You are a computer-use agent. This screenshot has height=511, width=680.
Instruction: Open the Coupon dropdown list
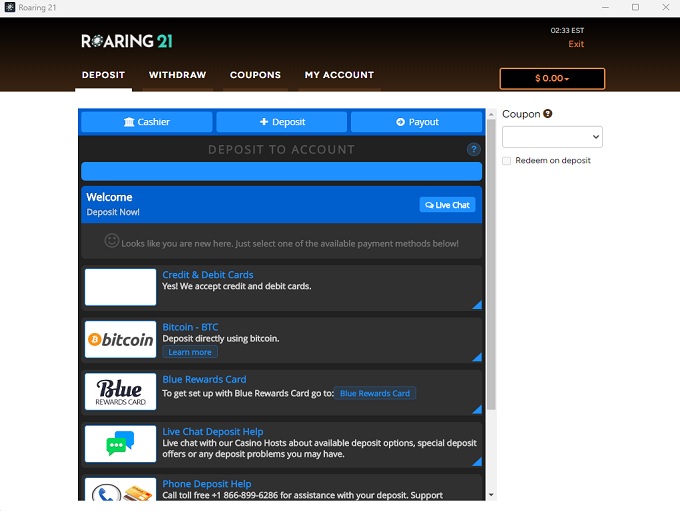tap(552, 137)
